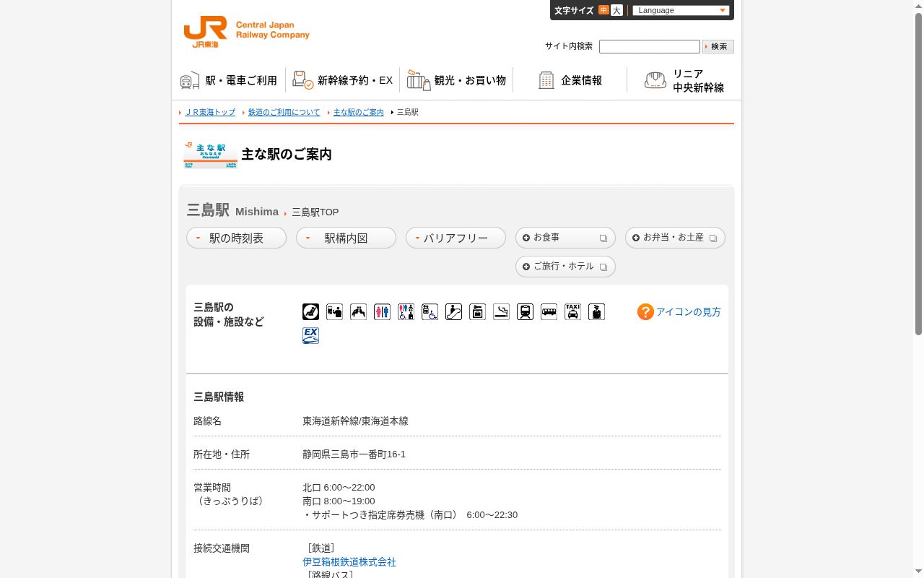Go to ＪＲ東海トップ breadcrumb link
Screen dimensions: 924x578
coord(210,112)
